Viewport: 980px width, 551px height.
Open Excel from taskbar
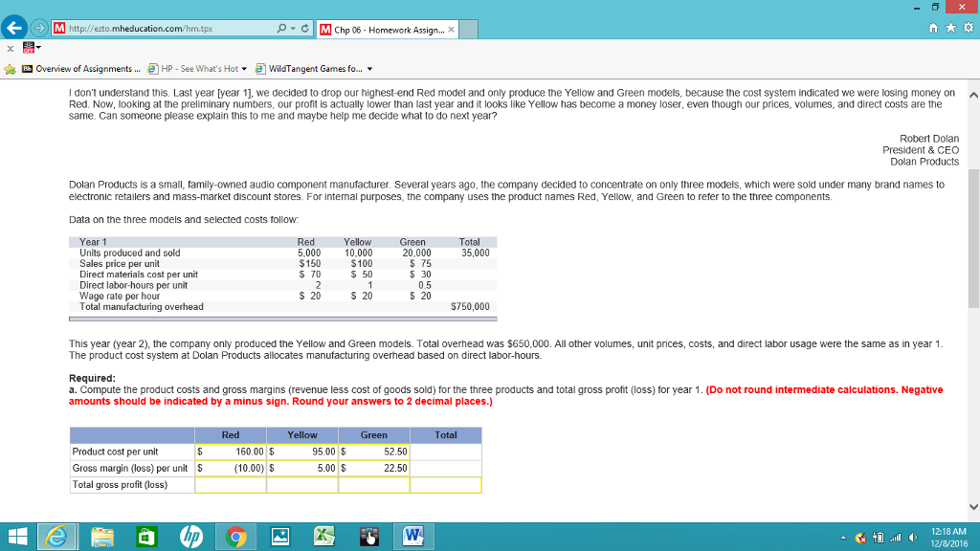pos(324,537)
